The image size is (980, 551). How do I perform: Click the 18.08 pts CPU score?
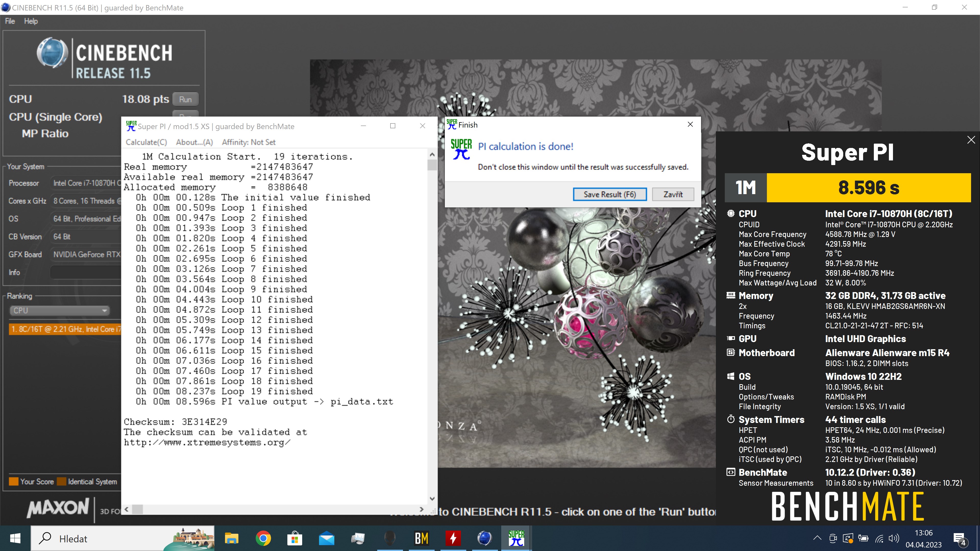pos(145,99)
